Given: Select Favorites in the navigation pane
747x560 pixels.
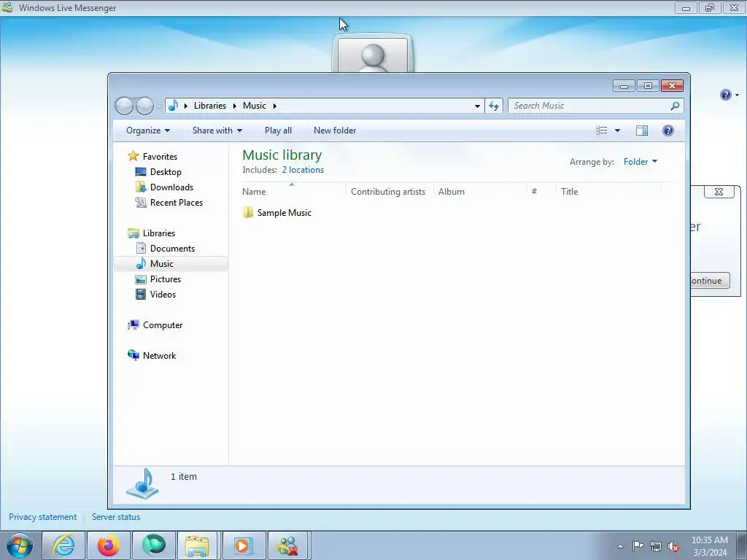Looking at the screenshot, I should pos(160,157).
